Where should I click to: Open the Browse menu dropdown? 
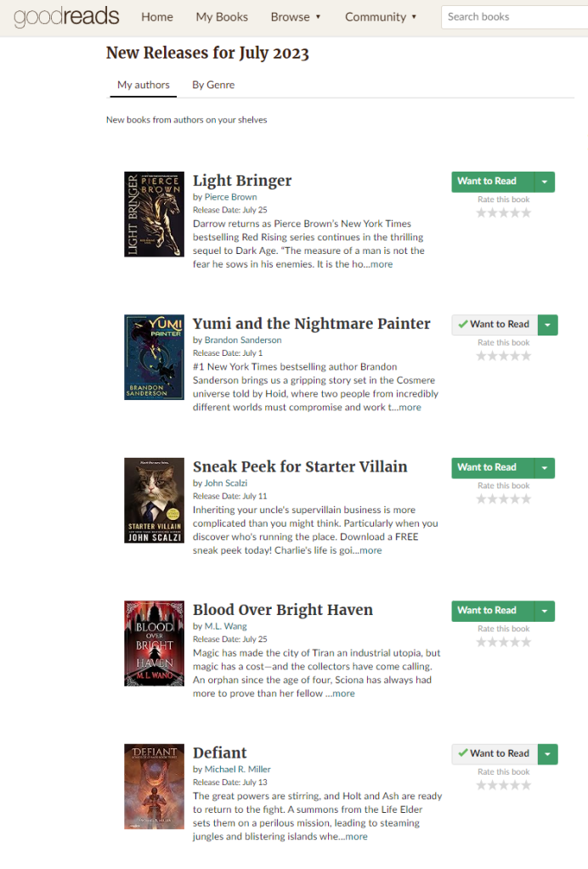(x=296, y=17)
